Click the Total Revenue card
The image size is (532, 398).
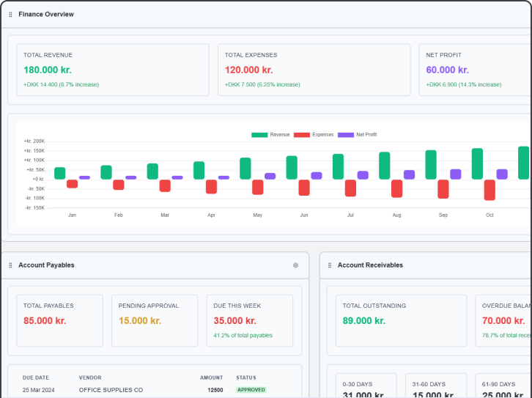coord(112,70)
